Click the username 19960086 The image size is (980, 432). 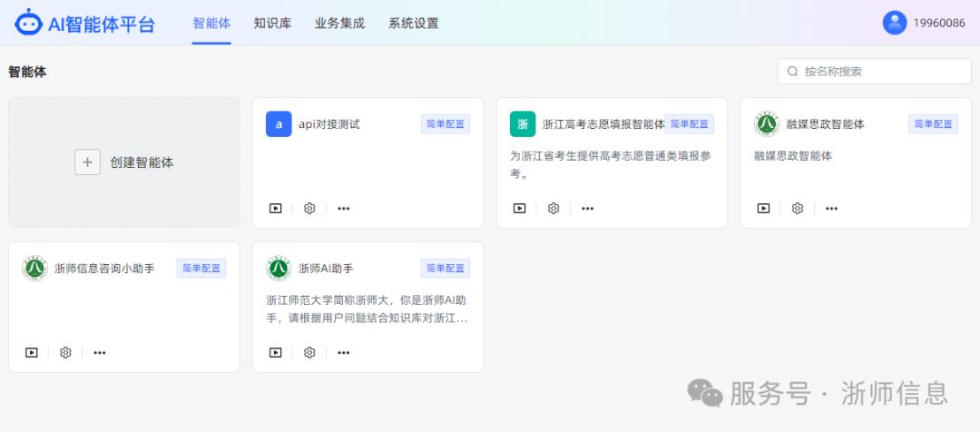[939, 23]
